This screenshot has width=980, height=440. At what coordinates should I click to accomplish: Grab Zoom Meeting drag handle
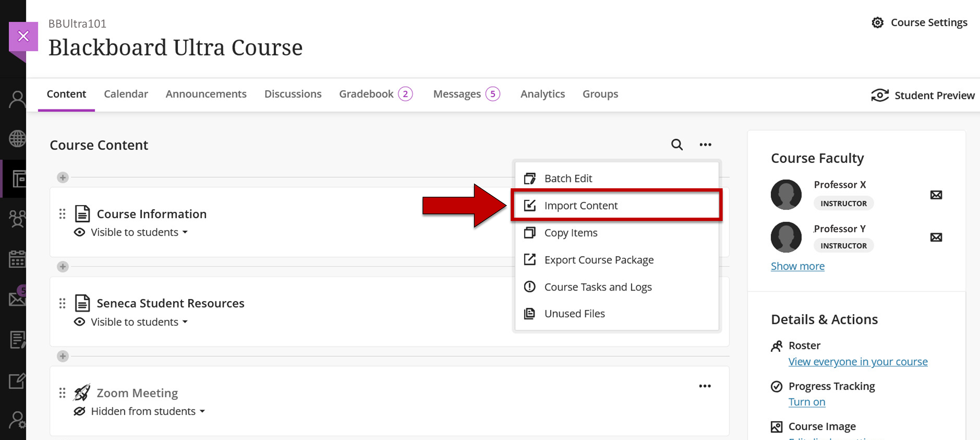click(62, 393)
